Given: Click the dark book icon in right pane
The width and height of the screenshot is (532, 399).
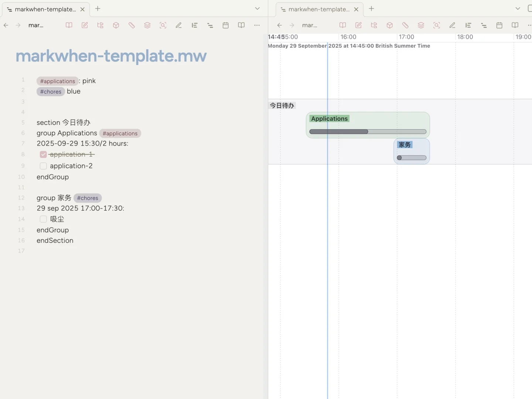Looking at the screenshot, I should 515,25.
